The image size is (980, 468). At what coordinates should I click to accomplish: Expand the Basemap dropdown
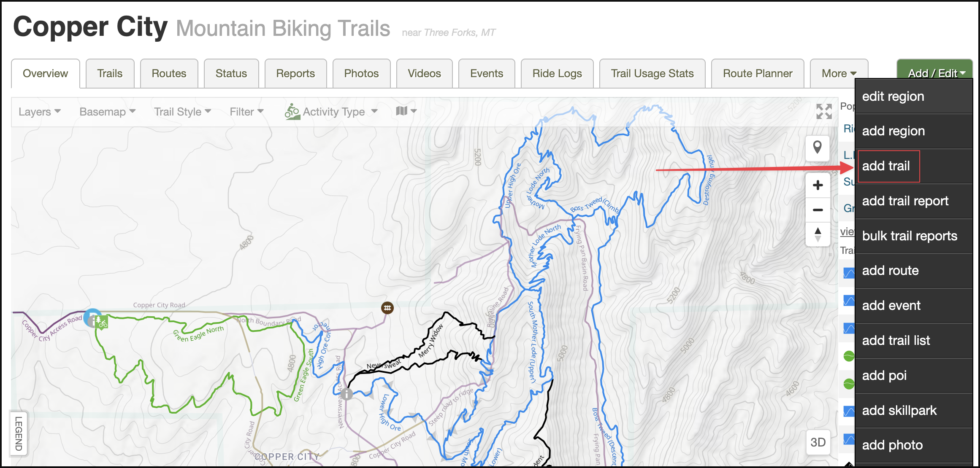tap(108, 112)
